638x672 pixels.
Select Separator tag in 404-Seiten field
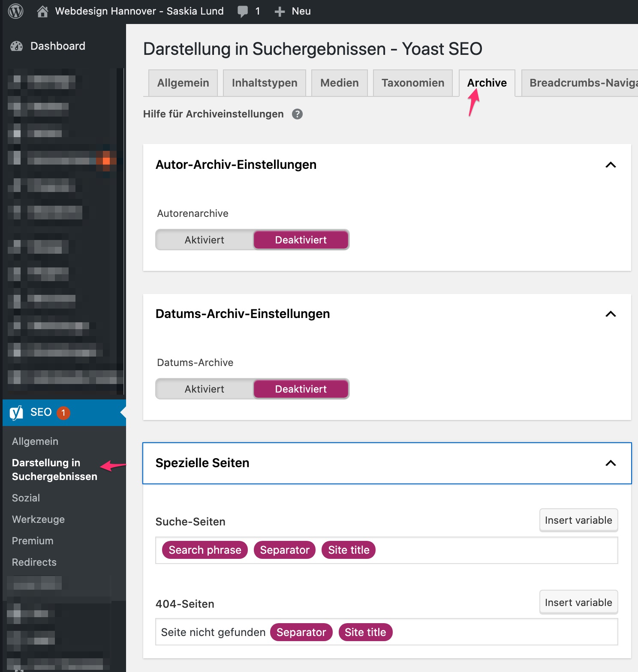pos(301,633)
